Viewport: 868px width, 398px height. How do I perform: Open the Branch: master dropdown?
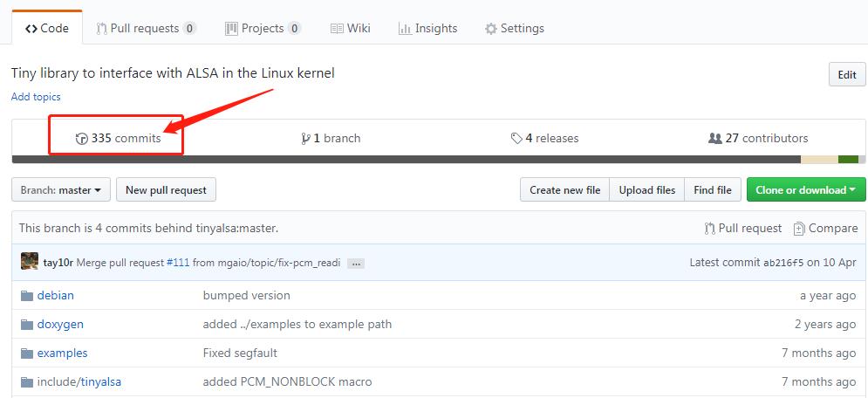tap(61, 189)
